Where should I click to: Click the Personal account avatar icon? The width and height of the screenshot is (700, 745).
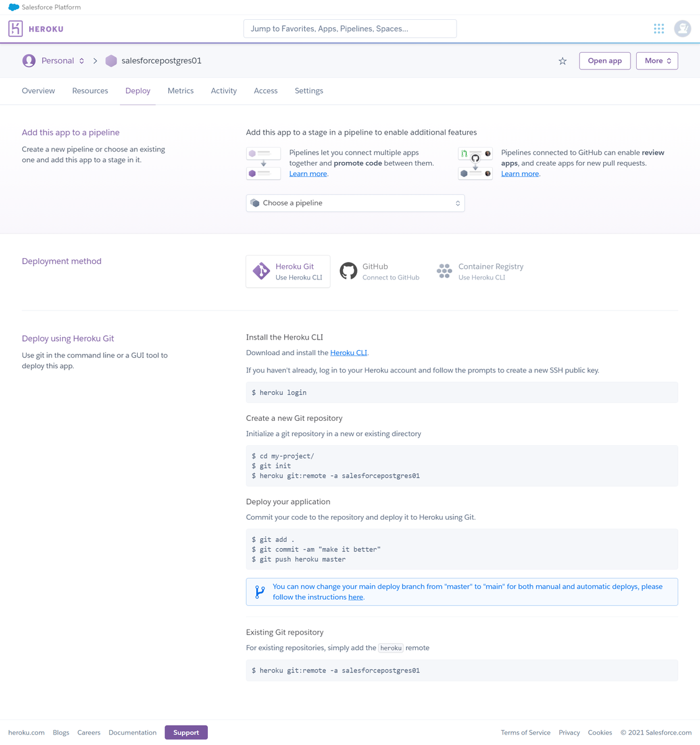pyautogui.click(x=29, y=61)
